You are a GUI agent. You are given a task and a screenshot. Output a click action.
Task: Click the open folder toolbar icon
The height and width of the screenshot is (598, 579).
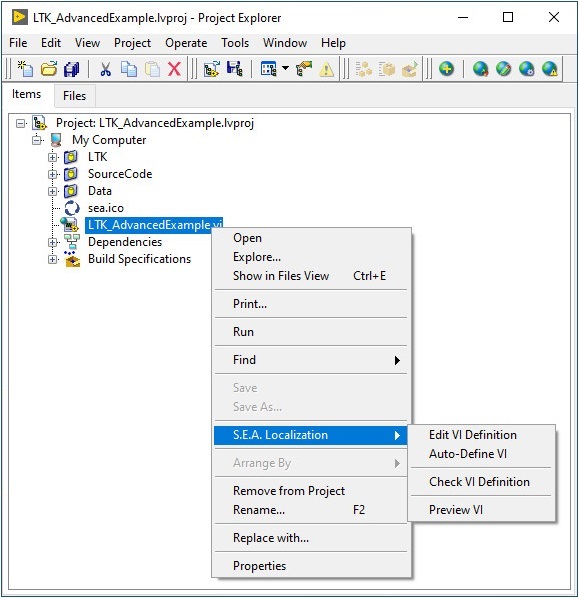(49, 69)
